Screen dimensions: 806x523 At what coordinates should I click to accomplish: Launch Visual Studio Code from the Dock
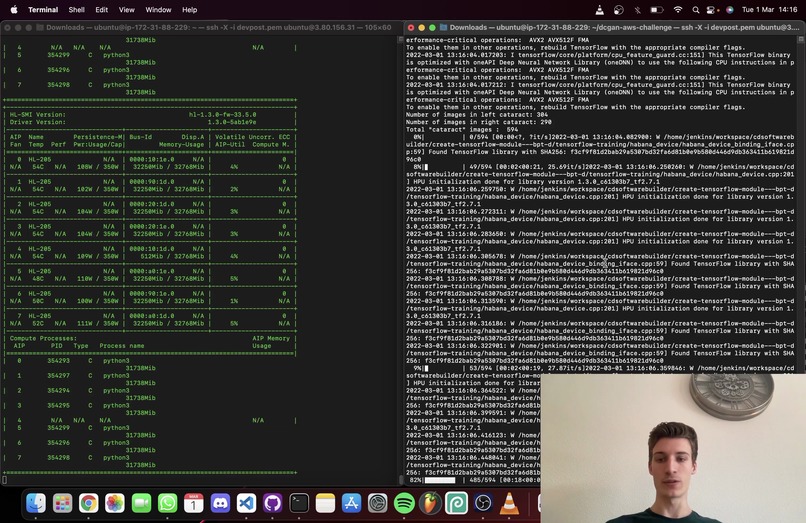point(246,503)
